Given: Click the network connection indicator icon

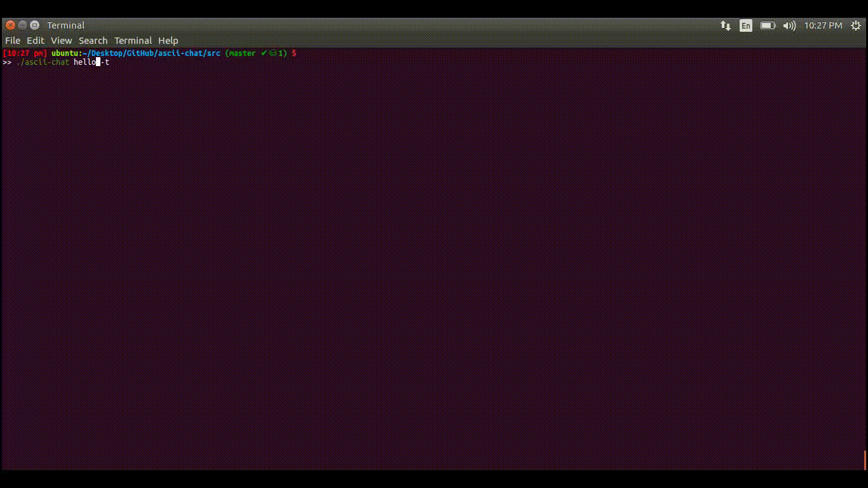Looking at the screenshot, I should coord(725,25).
